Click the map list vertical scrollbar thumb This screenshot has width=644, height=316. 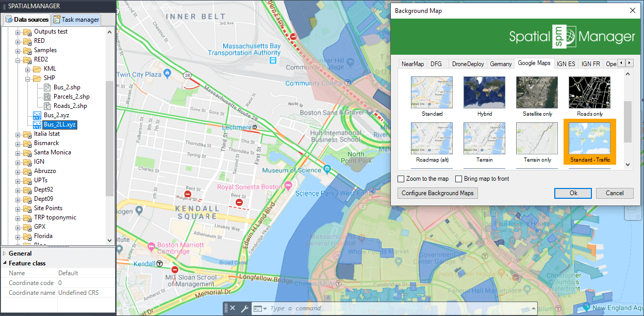point(628,121)
